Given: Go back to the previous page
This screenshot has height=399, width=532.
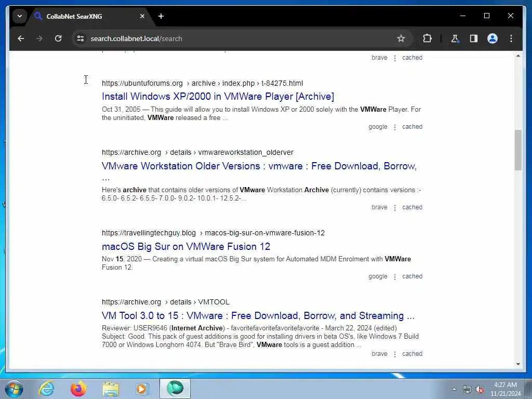Looking at the screenshot, I should (x=21, y=38).
